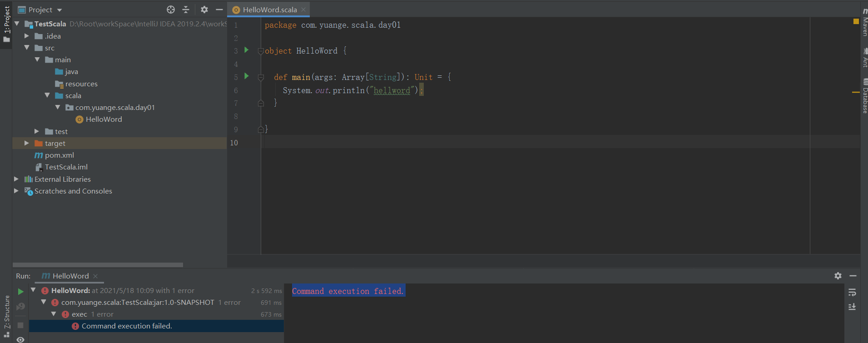Viewport: 868px width, 343px height.
Task: Click the wrench rerun icon in the Run panel toolbar
Action: point(20,307)
